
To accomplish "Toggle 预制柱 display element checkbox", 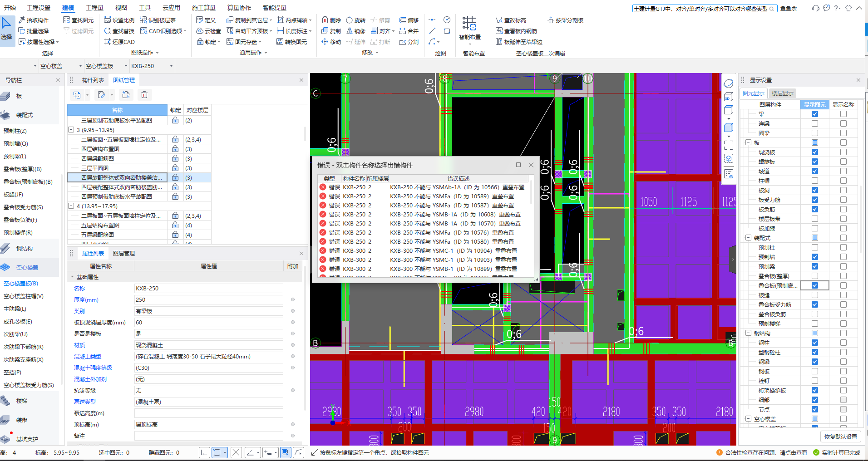I will click(x=815, y=247).
